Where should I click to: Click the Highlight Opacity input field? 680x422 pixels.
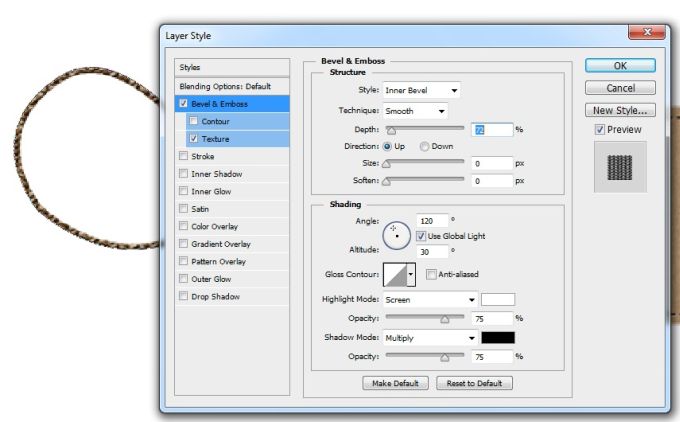pyautogui.click(x=492, y=319)
